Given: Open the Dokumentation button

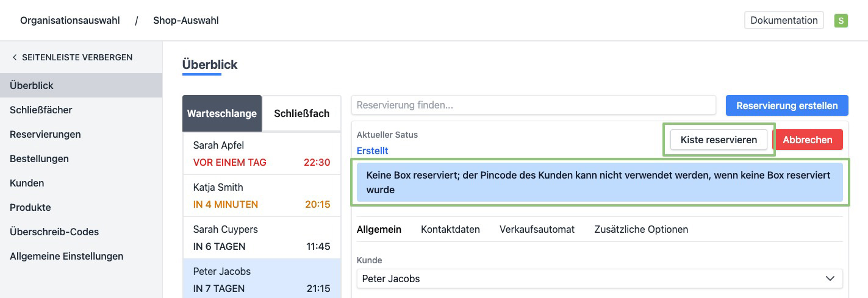Looking at the screenshot, I should tap(784, 20).
